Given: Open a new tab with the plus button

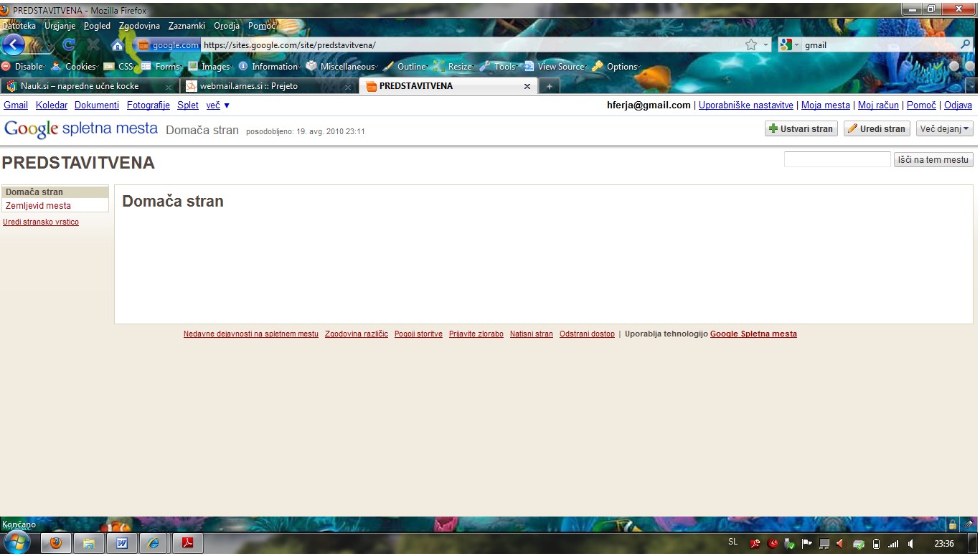Looking at the screenshot, I should [x=550, y=86].
